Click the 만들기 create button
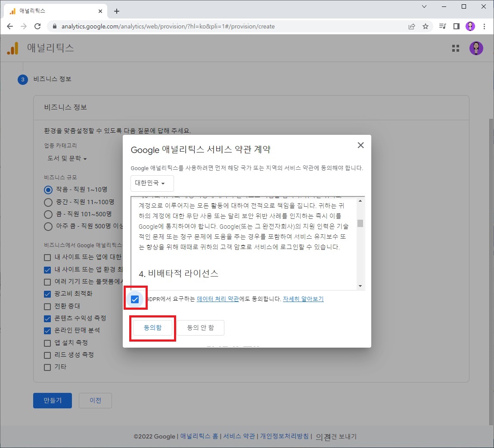494x448 pixels. [53, 401]
